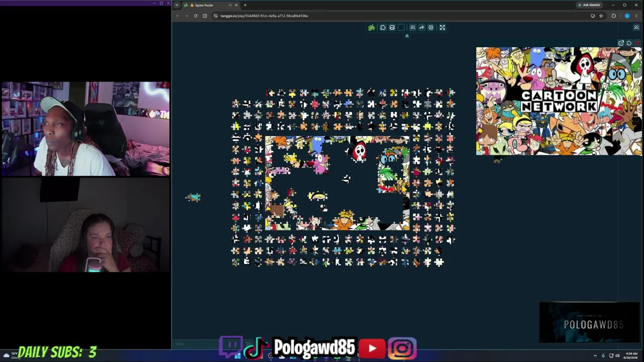This screenshot has height=362, width=644.
Task: Toggle the reference image icon in toolbar
Action: point(392,28)
